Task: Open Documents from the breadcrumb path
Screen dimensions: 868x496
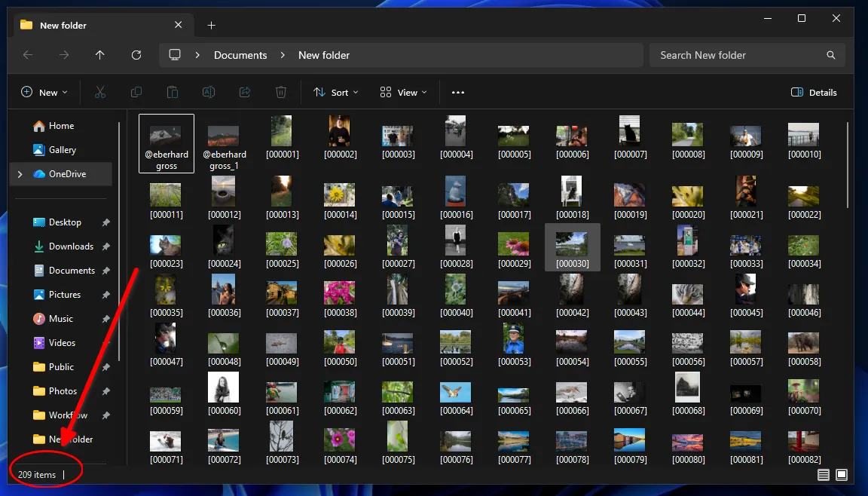Action: pos(240,54)
